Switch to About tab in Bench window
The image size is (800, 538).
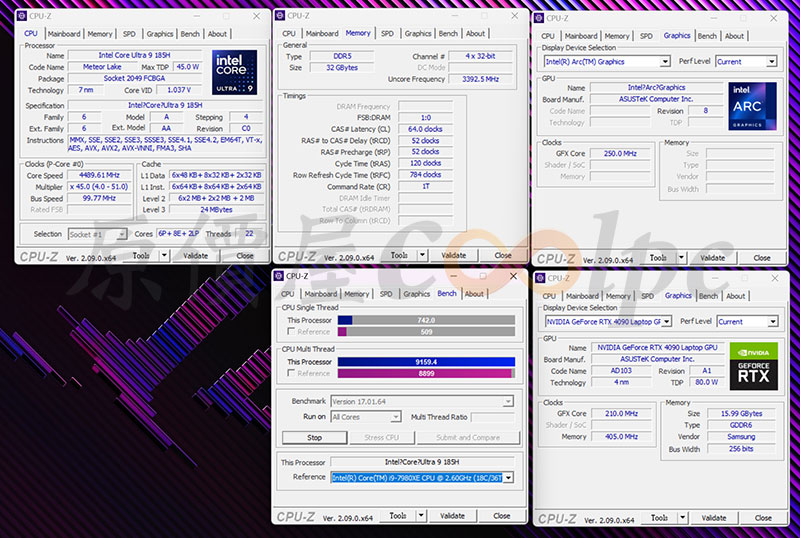[474, 294]
